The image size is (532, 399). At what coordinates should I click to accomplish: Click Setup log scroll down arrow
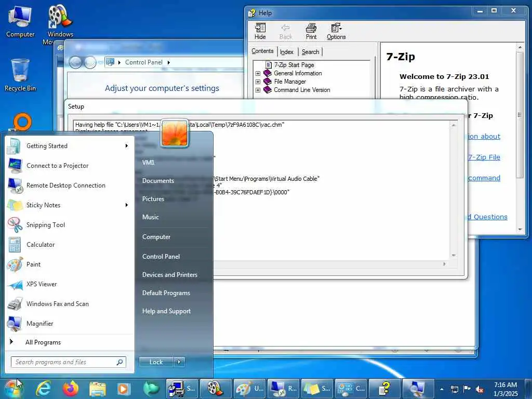tap(454, 256)
